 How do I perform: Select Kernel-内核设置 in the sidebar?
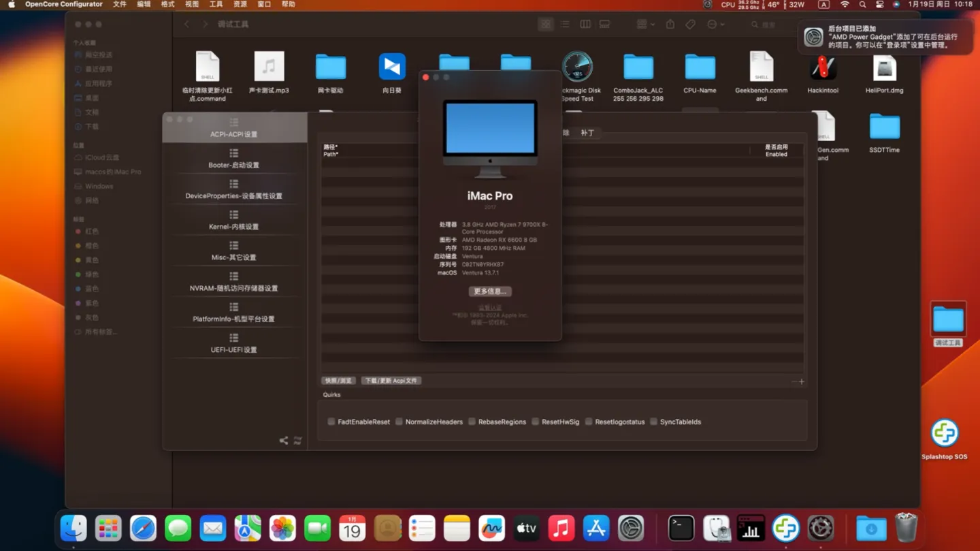click(x=233, y=220)
